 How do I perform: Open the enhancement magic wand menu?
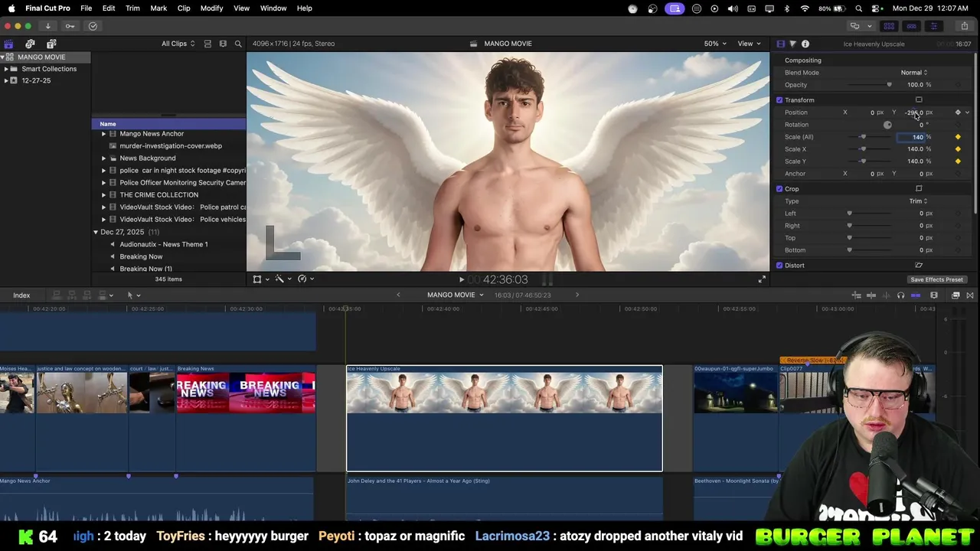pos(283,279)
